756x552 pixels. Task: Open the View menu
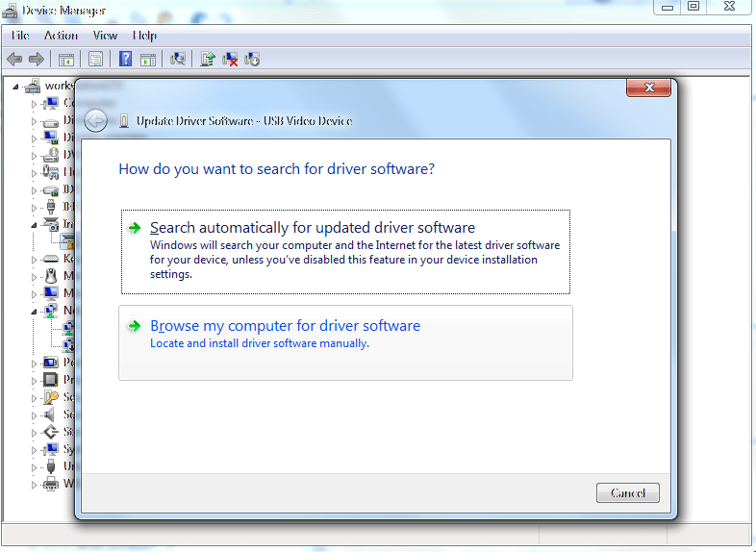point(105,36)
